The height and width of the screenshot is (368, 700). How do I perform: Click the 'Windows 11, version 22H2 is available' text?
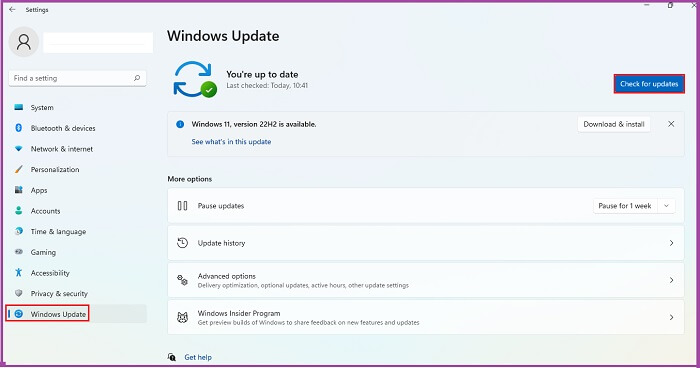254,124
